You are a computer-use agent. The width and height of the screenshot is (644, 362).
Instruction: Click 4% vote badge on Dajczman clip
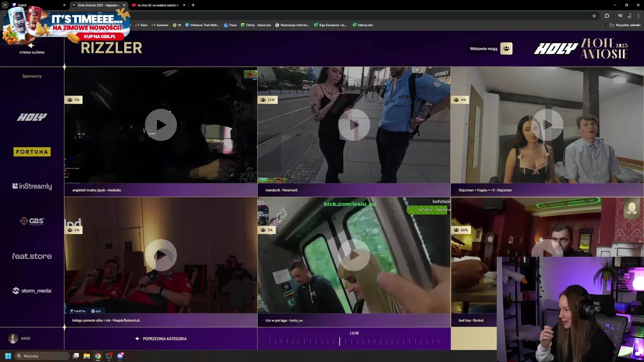pos(459,100)
